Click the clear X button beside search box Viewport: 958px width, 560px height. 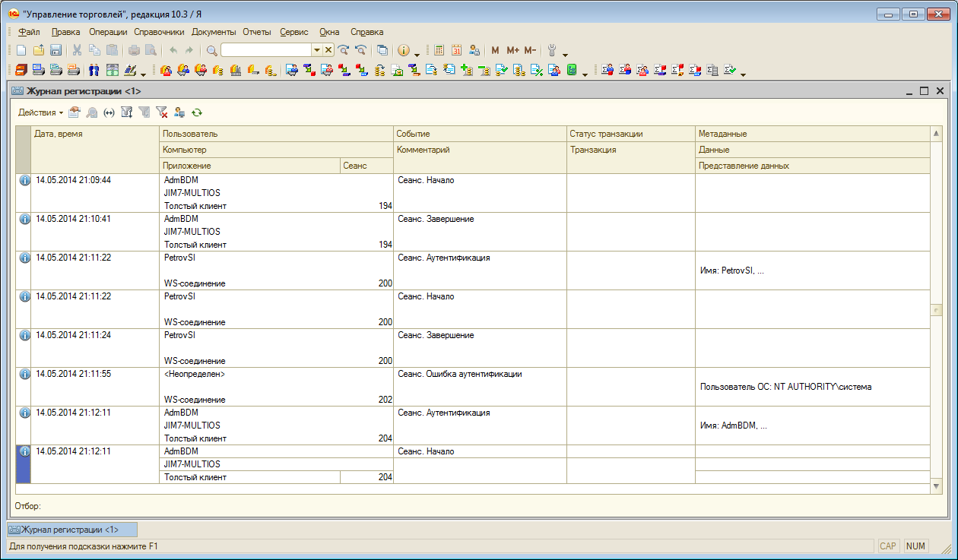coord(328,50)
